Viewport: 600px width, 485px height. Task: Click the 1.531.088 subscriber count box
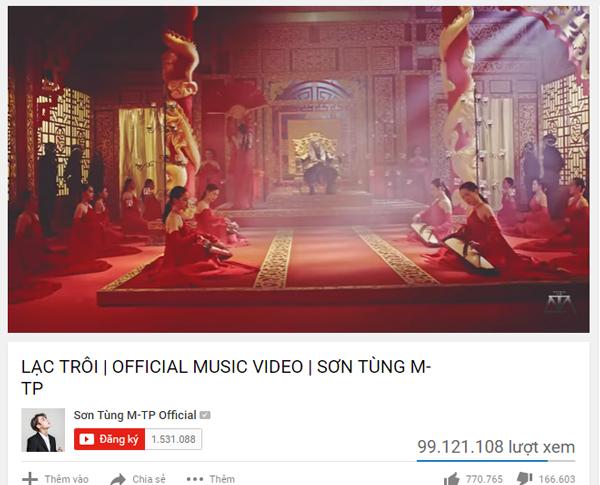click(173, 439)
